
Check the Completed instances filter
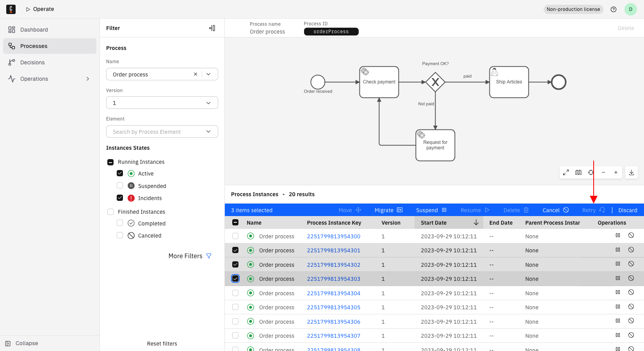(120, 223)
